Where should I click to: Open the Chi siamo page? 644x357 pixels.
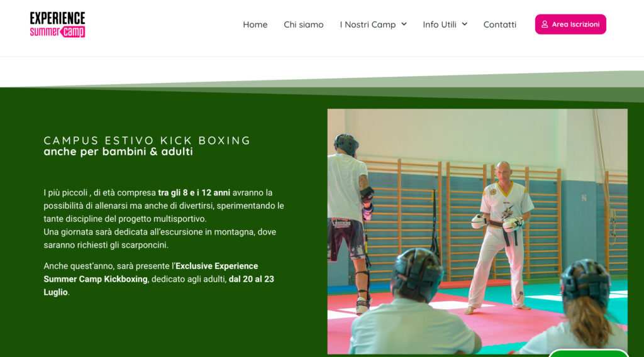(304, 25)
